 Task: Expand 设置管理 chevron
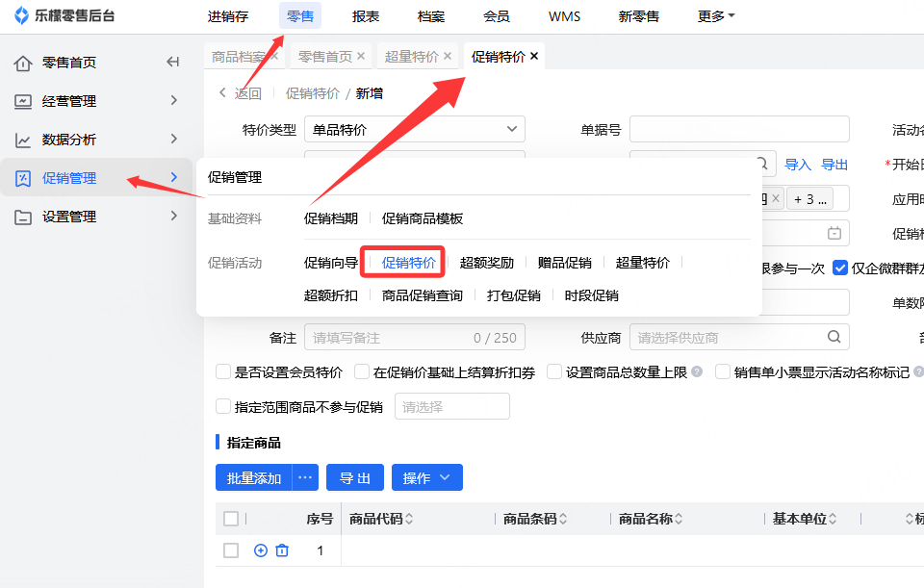coord(174,216)
